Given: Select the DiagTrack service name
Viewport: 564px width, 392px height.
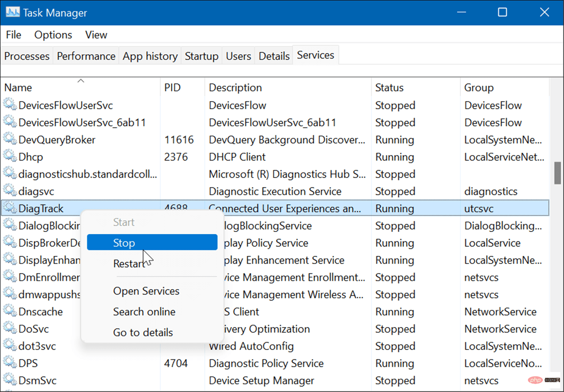Looking at the screenshot, I should pyautogui.click(x=41, y=208).
